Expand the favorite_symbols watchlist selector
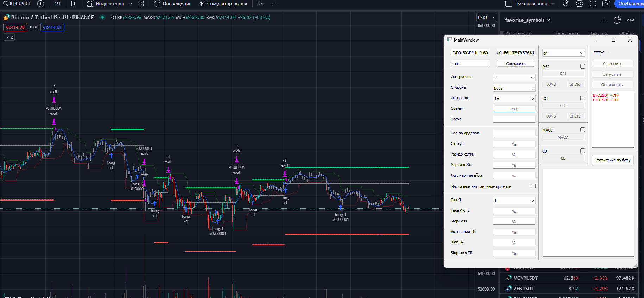Screen dimensions: 644x298 tap(527, 20)
